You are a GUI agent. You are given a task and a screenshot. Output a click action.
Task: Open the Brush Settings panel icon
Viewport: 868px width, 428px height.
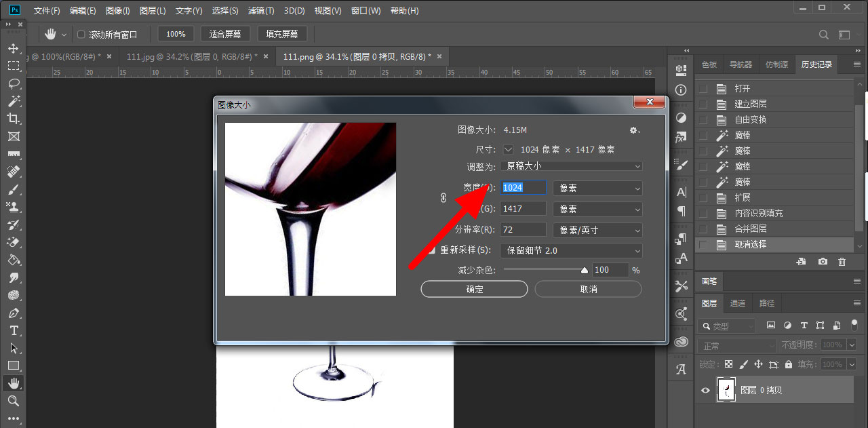pos(682,164)
